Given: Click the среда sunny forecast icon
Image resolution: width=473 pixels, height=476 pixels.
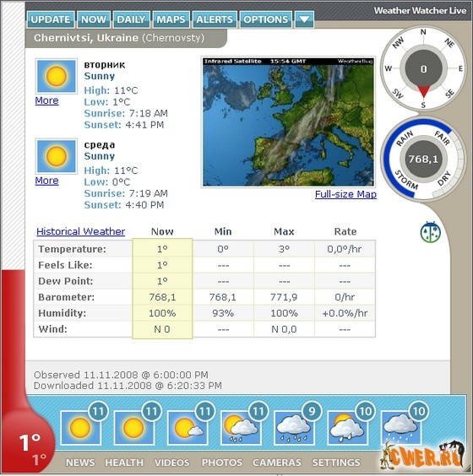Looking at the screenshot, I should click(x=57, y=156).
